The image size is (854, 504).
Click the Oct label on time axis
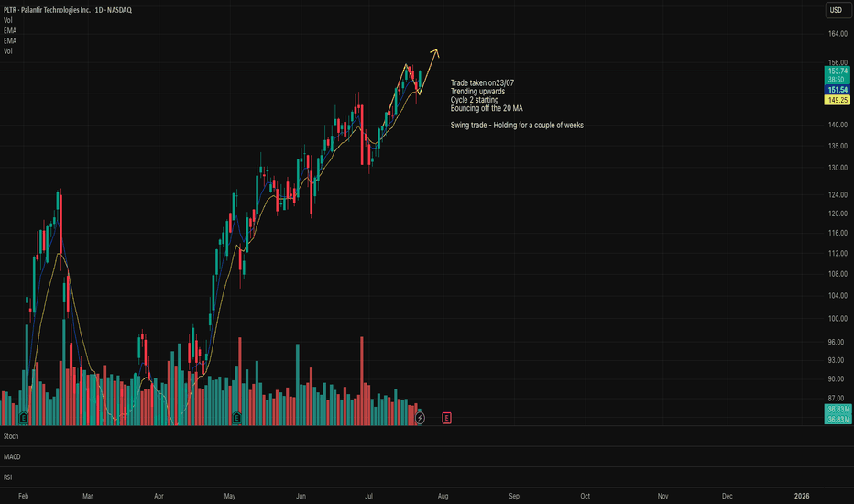[x=585, y=497]
